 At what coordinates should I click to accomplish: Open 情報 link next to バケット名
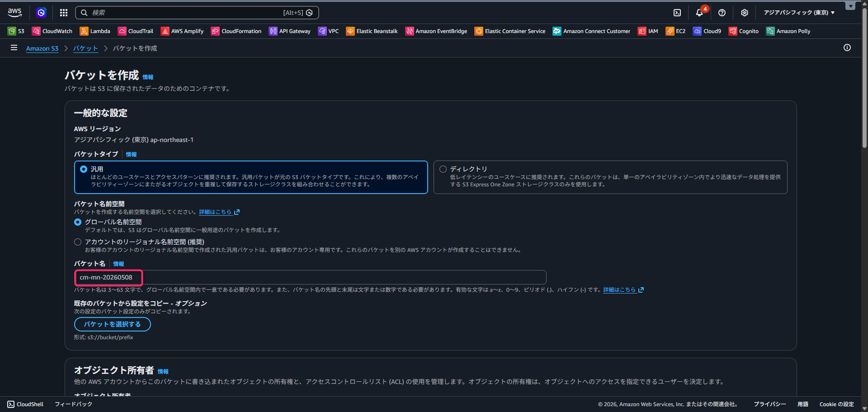118,264
